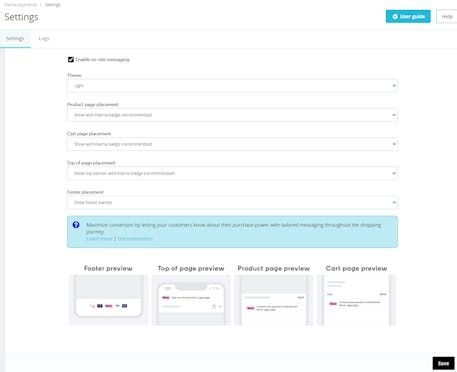Open the Theme dropdown

(232, 86)
